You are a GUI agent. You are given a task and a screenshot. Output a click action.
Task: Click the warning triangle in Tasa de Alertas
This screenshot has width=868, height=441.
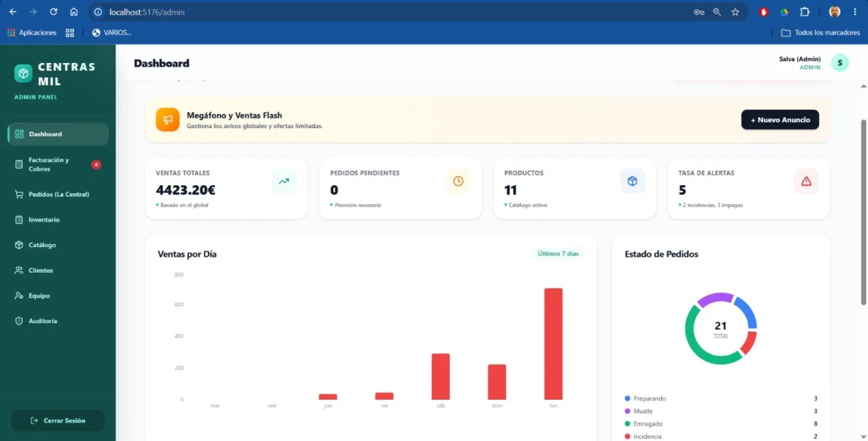(807, 181)
